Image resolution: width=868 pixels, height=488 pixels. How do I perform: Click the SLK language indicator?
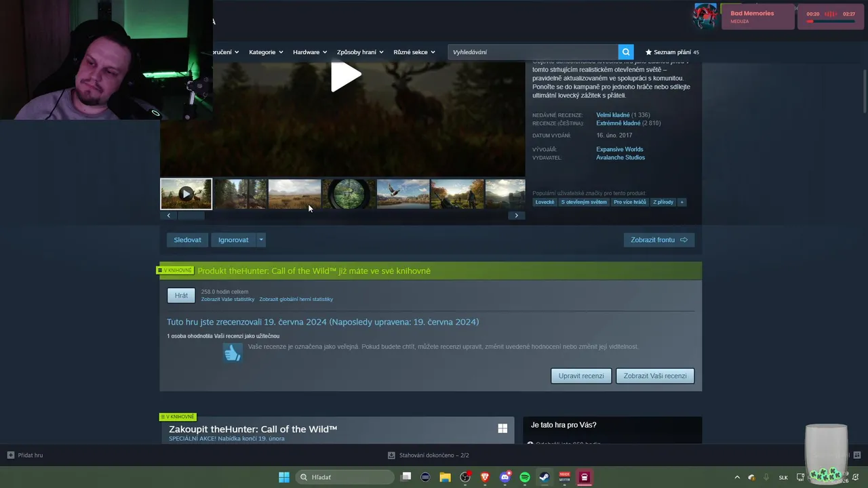[783, 477]
